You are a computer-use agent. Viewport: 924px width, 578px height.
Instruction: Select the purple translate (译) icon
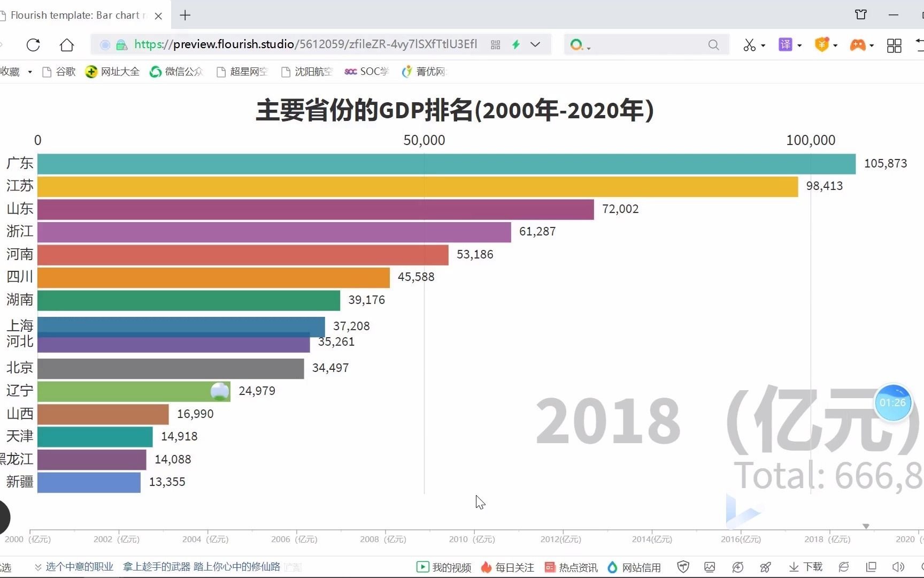coord(787,44)
